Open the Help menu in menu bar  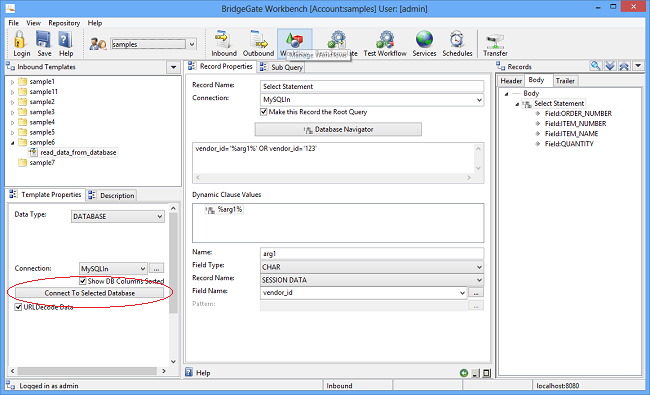[95, 23]
